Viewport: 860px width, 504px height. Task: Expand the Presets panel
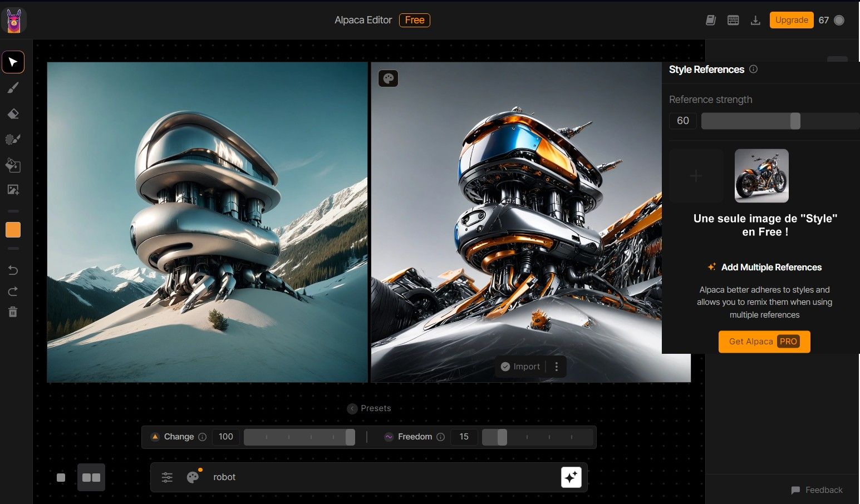pyautogui.click(x=369, y=408)
